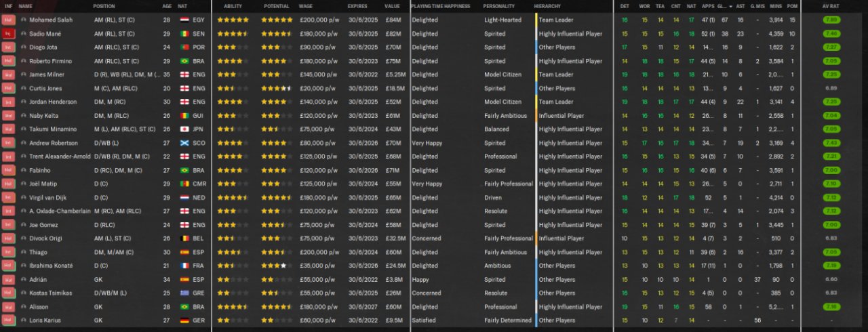Click the yellow hierarchy bar beside James Milner's Team Leader
Image resolution: width=868 pixels, height=332 pixels.
pyautogui.click(x=536, y=75)
